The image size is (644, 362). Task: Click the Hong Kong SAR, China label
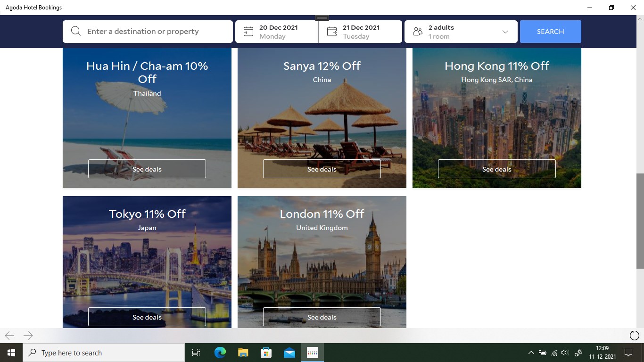point(497,80)
